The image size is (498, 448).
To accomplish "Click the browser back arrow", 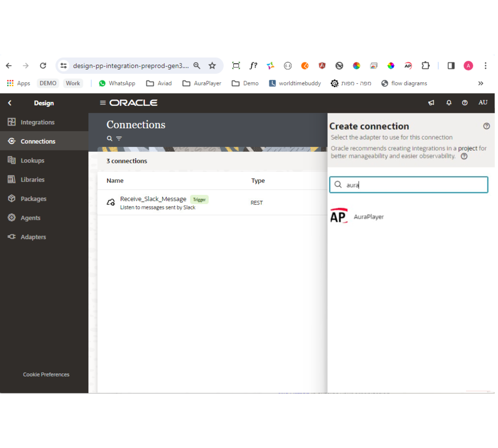I will point(9,66).
